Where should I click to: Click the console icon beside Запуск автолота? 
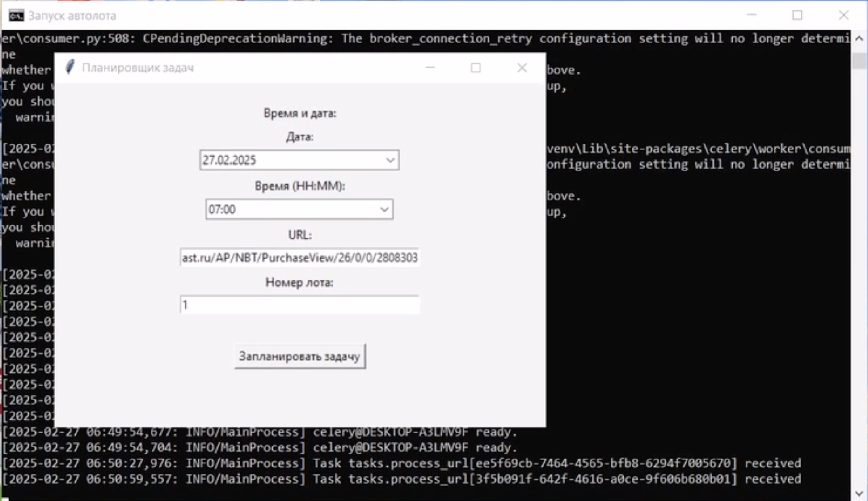click(16, 16)
